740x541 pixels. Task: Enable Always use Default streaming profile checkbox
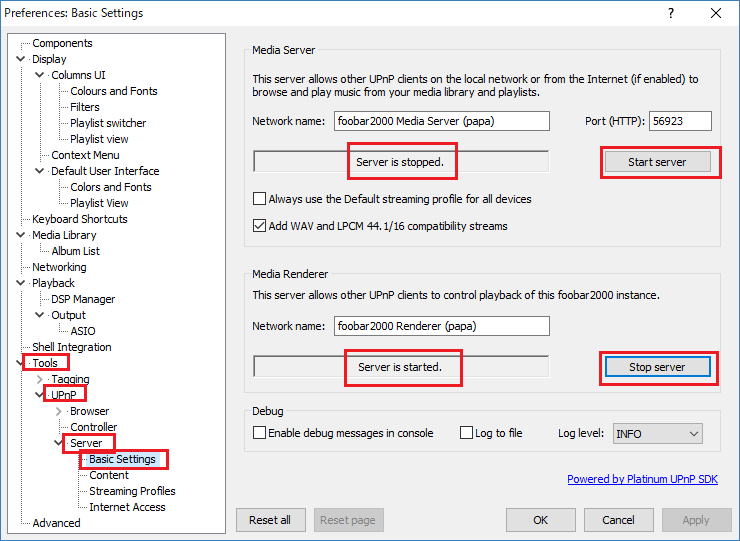pyautogui.click(x=259, y=199)
